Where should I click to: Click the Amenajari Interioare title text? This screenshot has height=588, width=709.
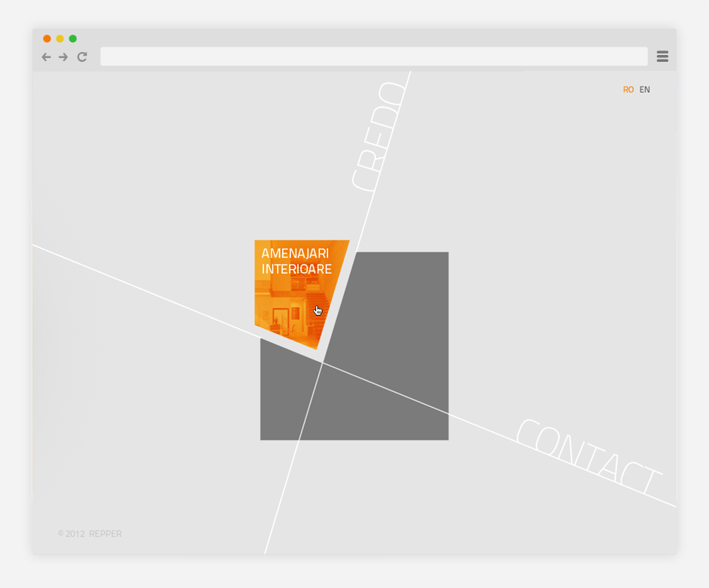[296, 262]
